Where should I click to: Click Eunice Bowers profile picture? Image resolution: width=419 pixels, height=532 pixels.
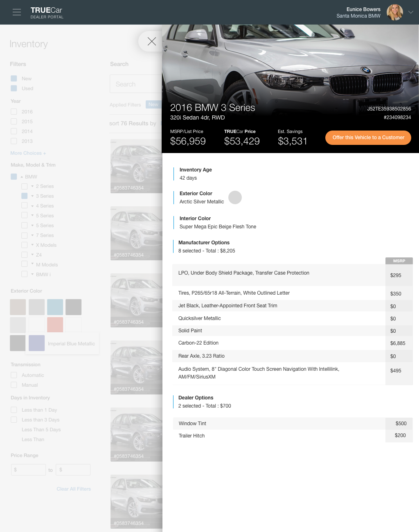tap(394, 12)
